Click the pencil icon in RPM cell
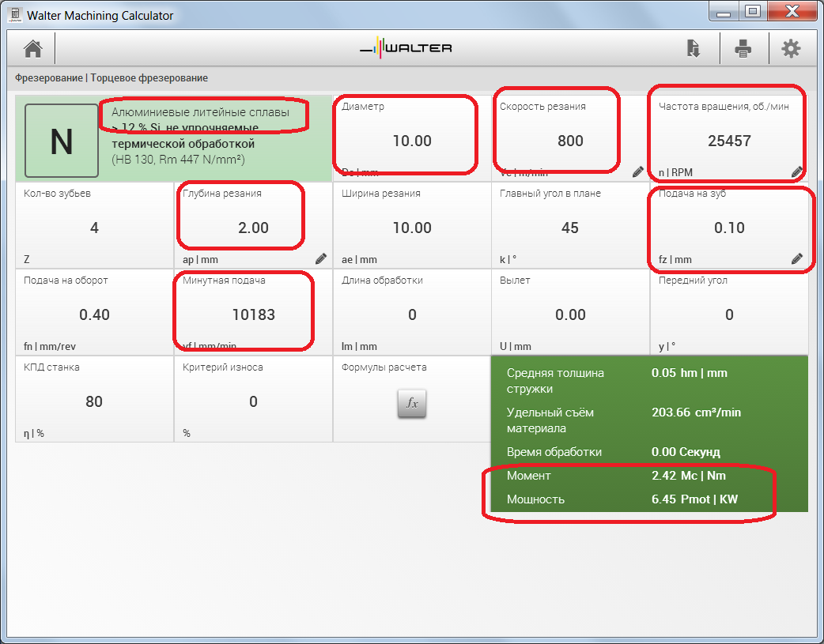824x644 pixels. pyautogui.click(x=796, y=171)
